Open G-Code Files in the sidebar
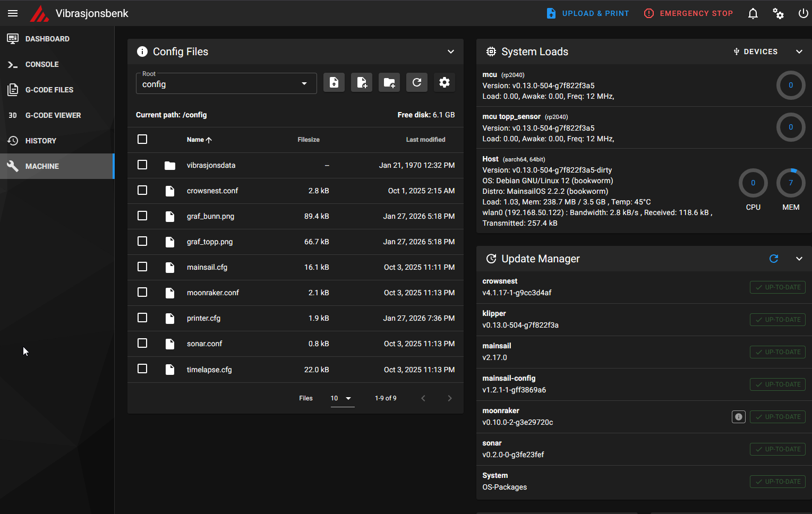This screenshot has height=514, width=812. [x=49, y=90]
